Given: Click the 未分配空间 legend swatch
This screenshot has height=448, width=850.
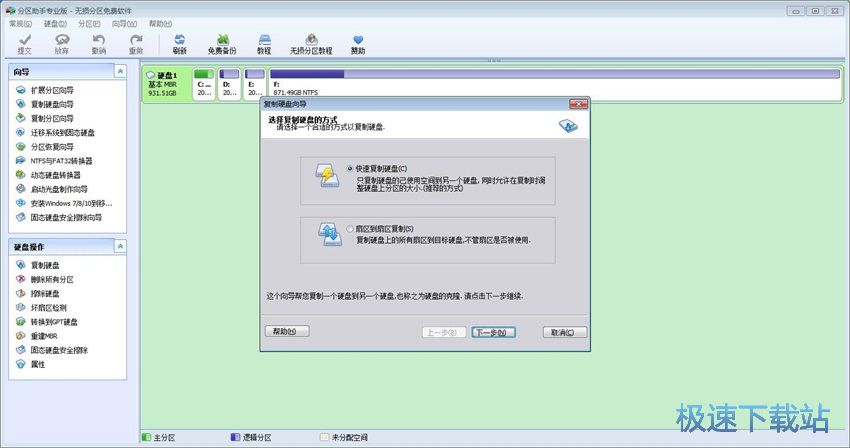Looking at the screenshot, I should point(324,437).
